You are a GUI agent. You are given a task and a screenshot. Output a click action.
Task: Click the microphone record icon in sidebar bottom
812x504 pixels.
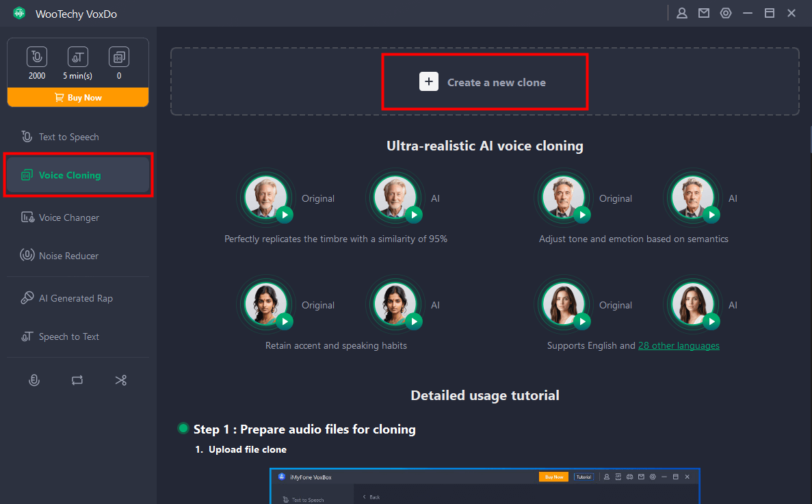[x=34, y=380]
